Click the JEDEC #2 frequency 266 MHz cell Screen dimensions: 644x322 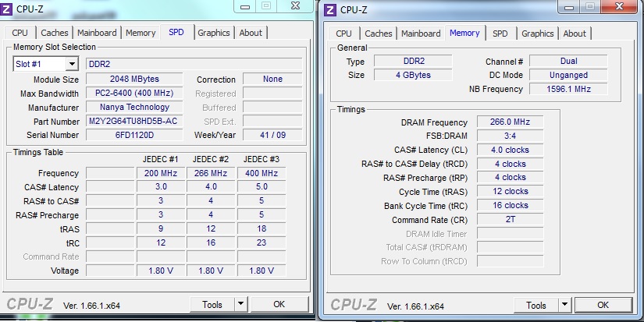[211, 173]
